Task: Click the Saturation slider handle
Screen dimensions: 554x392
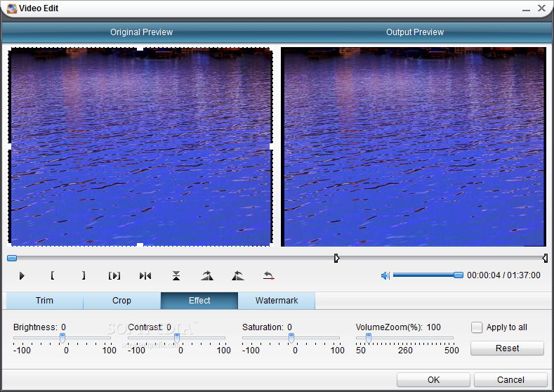Action: 291,338
